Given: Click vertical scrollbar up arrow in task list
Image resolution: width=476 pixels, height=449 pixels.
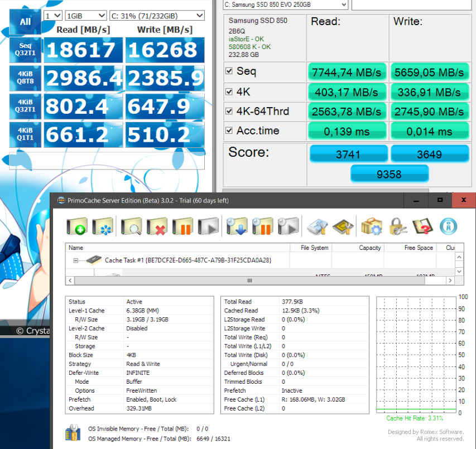Looking at the screenshot, I should pyautogui.click(x=459, y=257).
